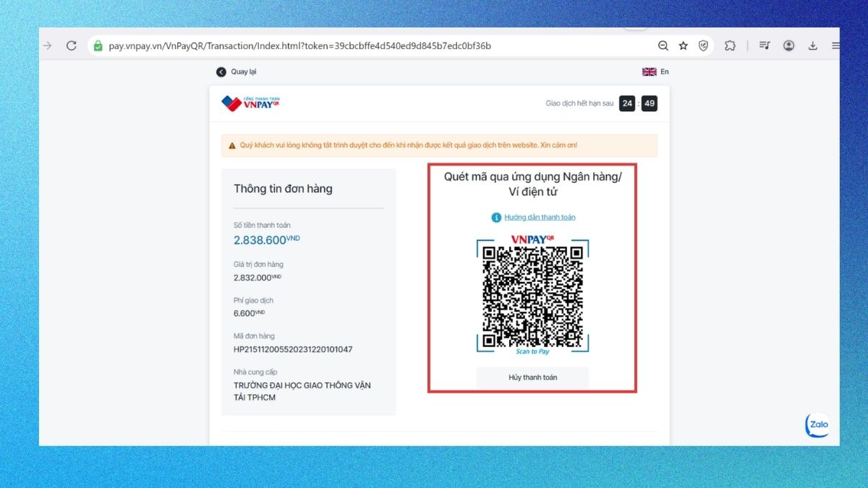Show browser downloads
This screenshot has width=868, height=488.
[x=812, y=46]
